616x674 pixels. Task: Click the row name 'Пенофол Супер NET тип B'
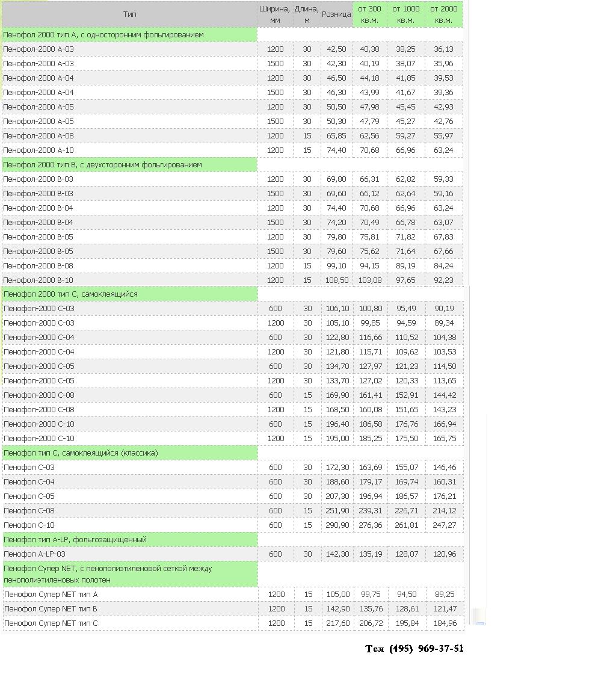click(51, 608)
